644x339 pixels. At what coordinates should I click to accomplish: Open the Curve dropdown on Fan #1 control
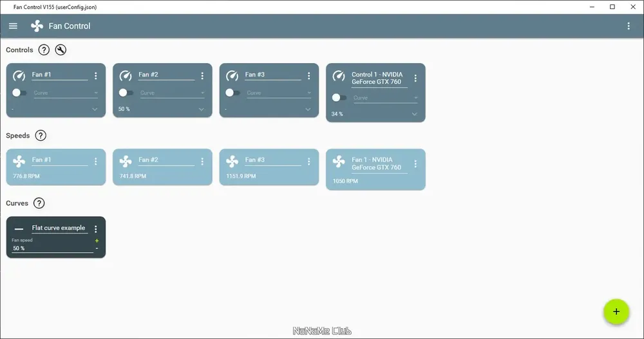[66, 93]
